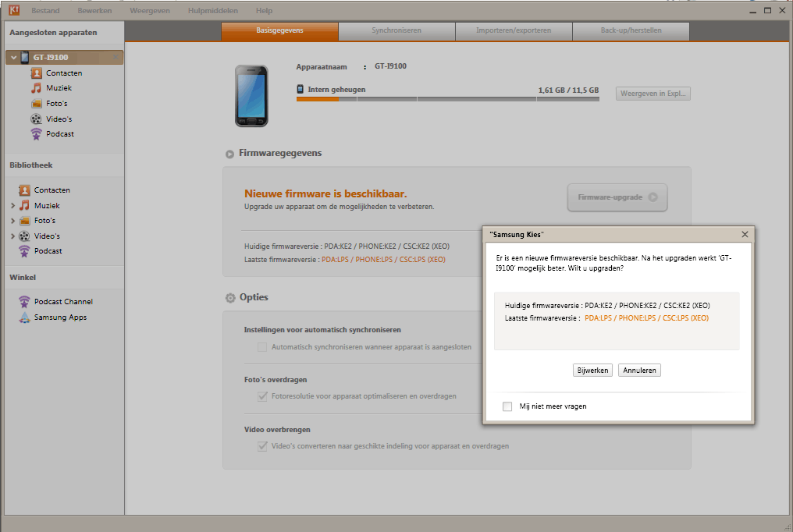The height and width of the screenshot is (532, 793).
Task: Click the Annuleren button in dialog
Action: click(639, 371)
